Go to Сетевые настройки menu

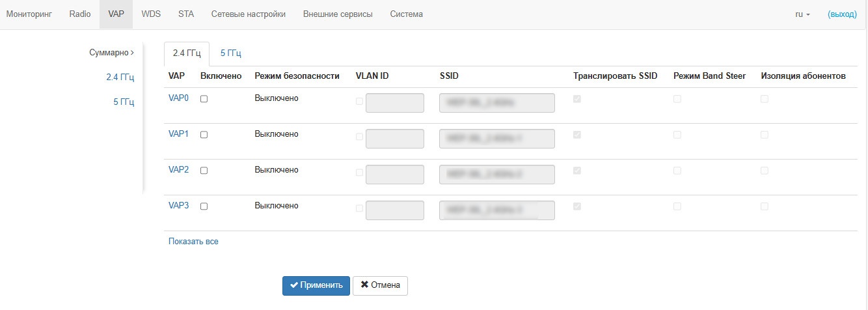point(248,14)
